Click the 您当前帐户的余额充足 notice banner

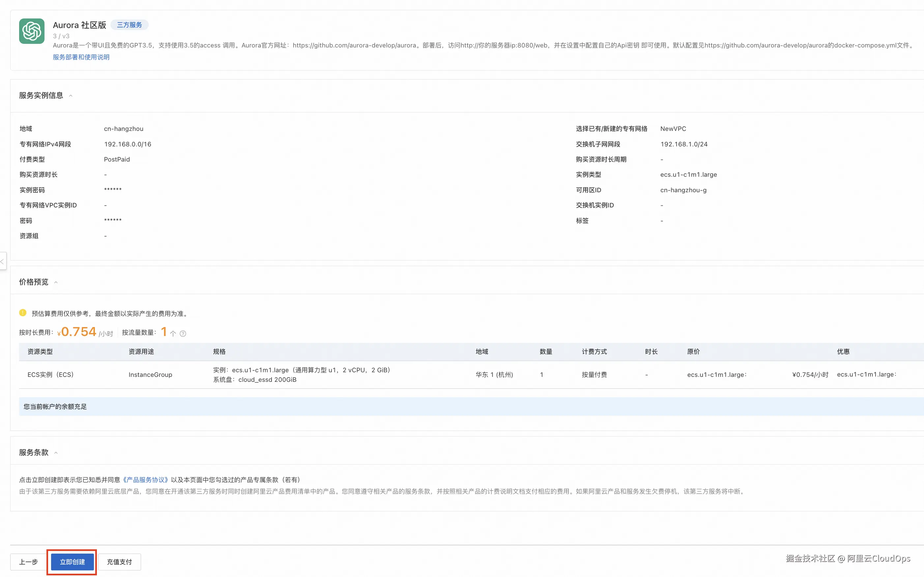tap(55, 407)
